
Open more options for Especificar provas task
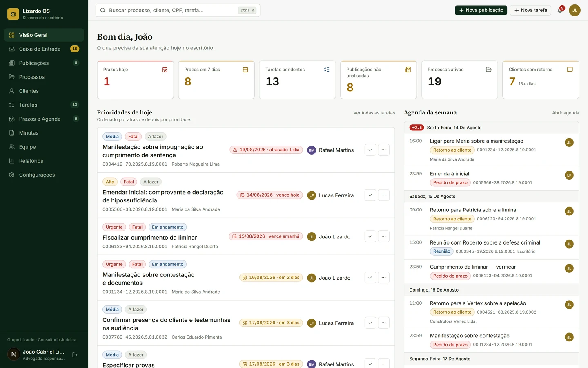click(383, 364)
